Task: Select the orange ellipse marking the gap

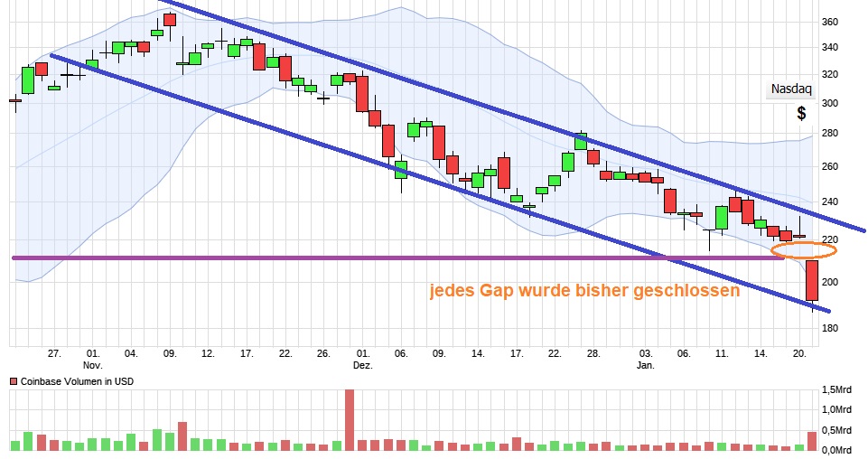Action: (x=804, y=250)
